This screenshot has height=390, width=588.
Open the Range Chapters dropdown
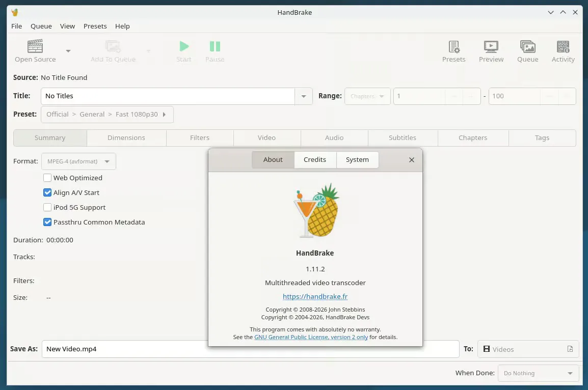pos(367,96)
